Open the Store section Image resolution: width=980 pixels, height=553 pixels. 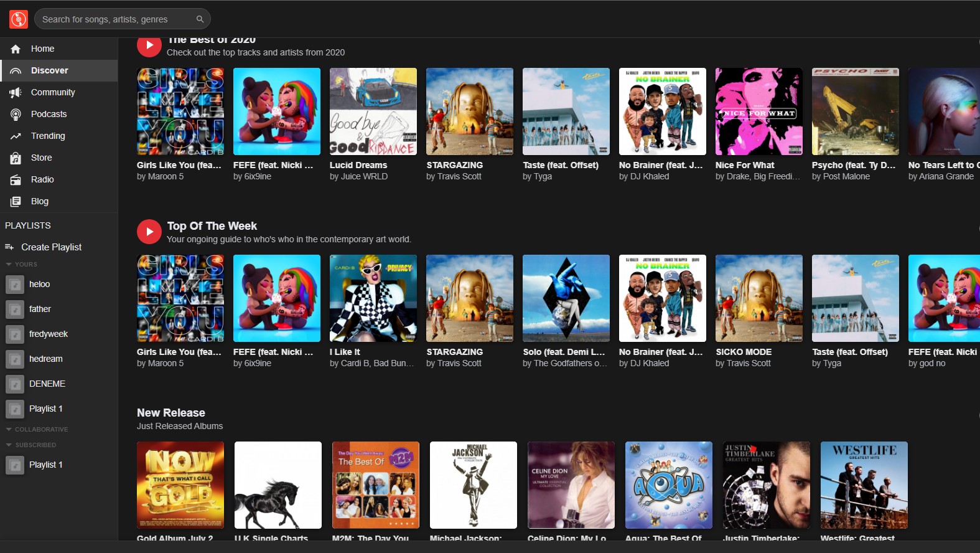41,158
